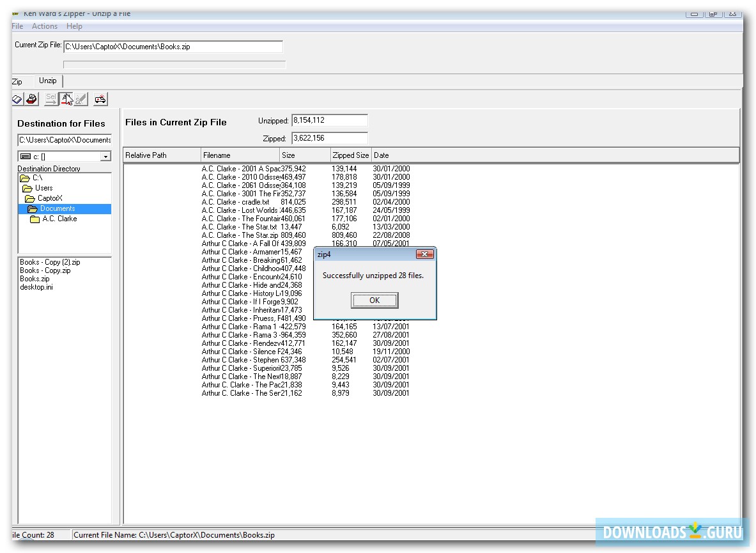Click the Zipped size field
This screenshot has height=553, width=756.
330,138
